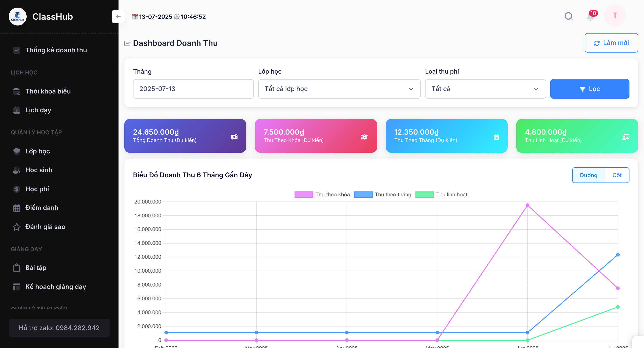This screenshot has height=348, width=644.
Task: Open user avatar T profile
Action: 615,16
